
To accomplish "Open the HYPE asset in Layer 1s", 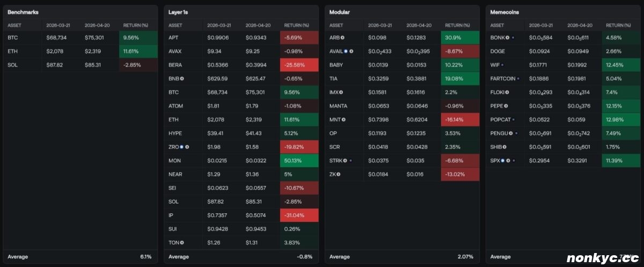I will (x=175, y=133).
